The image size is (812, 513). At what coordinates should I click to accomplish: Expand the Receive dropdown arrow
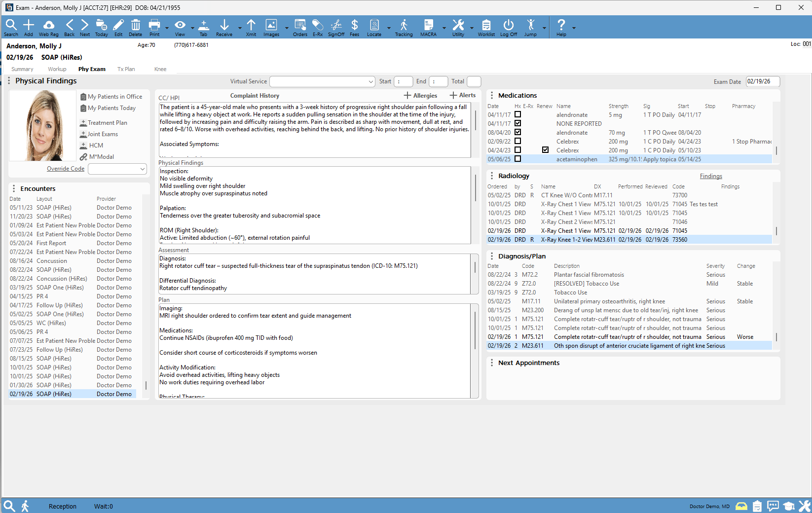pos(240,28)
